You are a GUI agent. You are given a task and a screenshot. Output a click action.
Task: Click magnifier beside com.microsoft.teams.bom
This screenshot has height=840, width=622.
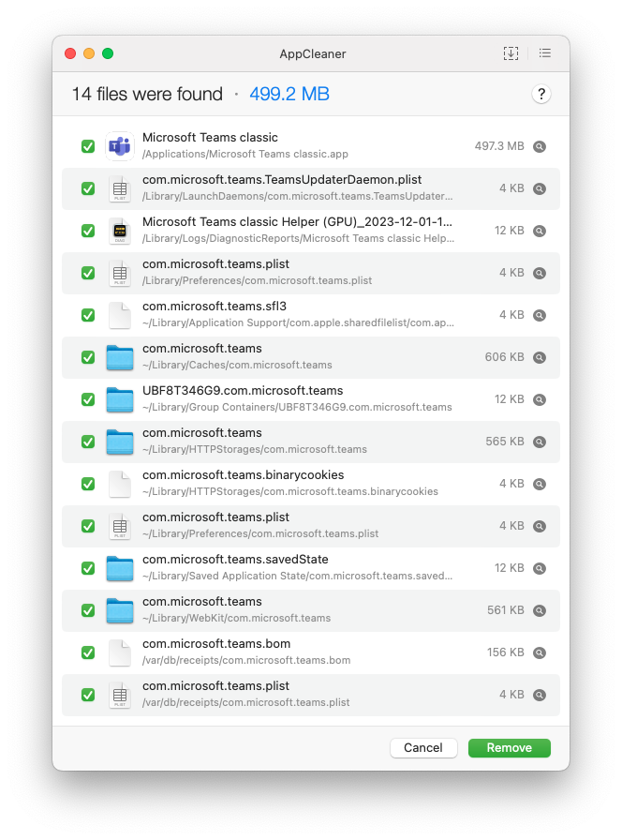click(x=540, y=652)
